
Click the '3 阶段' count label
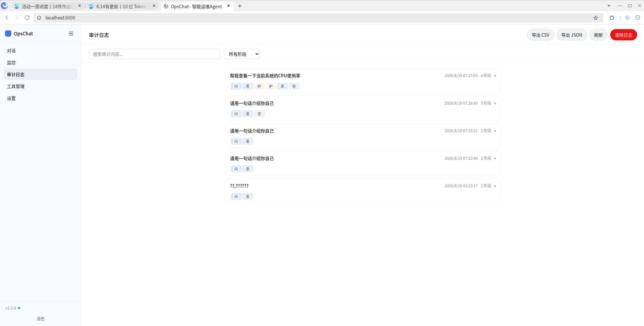pos(486,103)
